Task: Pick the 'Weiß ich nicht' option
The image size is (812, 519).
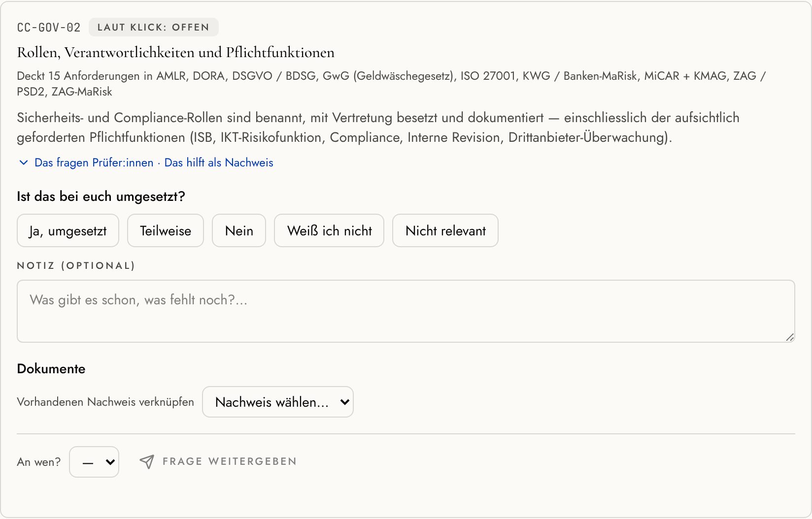Action: point(329,230)
